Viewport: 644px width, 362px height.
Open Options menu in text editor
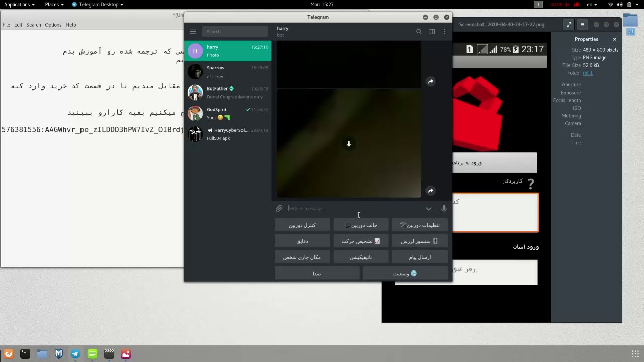pyautogui.click(x=53, y=25)
